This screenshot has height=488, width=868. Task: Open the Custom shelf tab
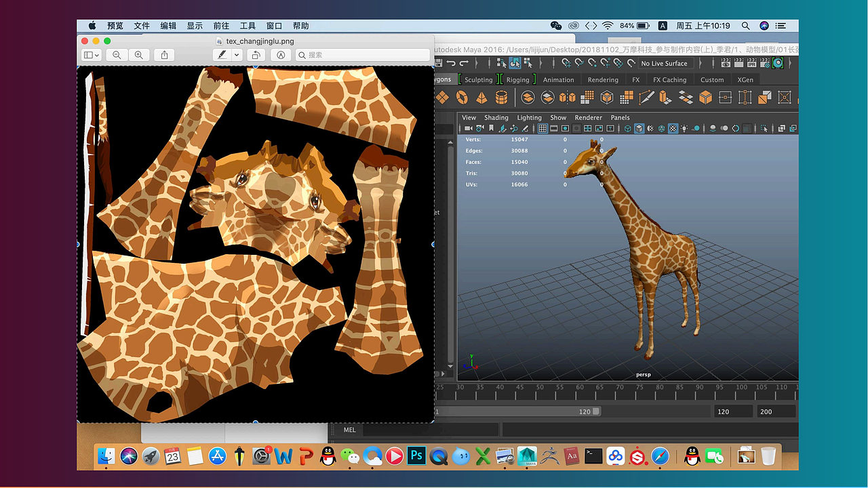712,80
